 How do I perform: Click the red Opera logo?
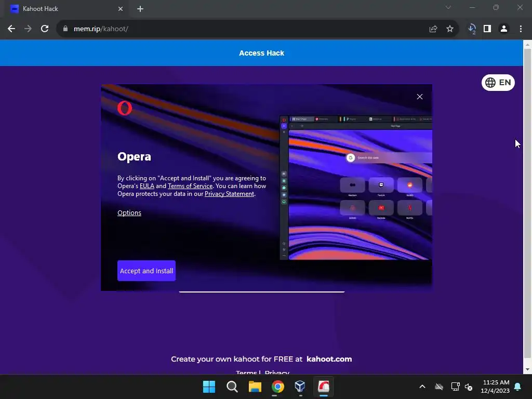(125, 108)
